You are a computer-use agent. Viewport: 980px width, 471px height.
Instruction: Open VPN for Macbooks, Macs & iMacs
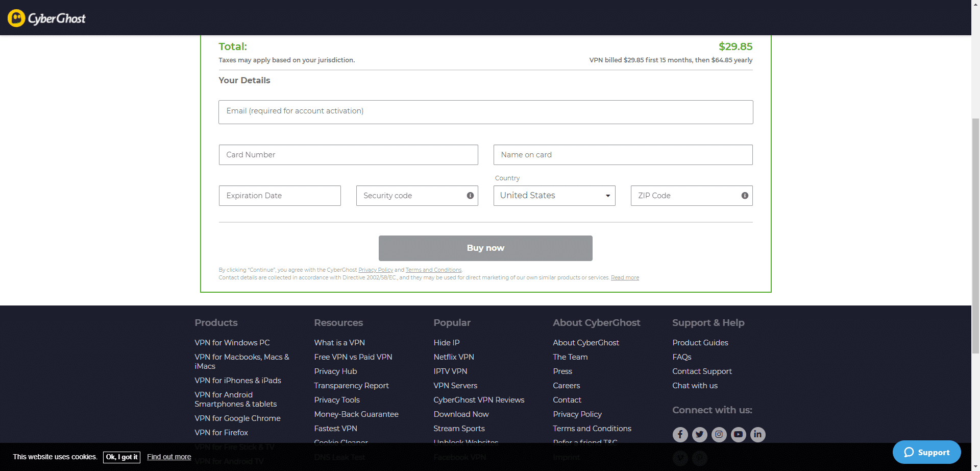(x=241, y=362)
